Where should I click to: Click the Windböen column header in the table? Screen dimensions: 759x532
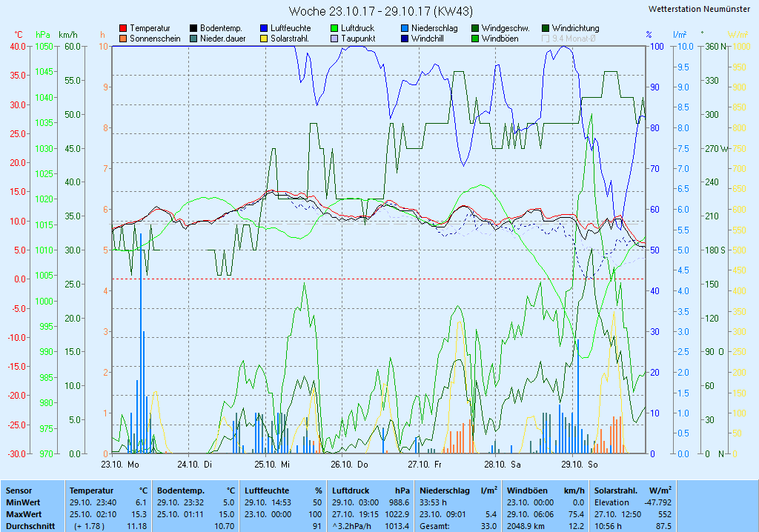coord(527,491)
